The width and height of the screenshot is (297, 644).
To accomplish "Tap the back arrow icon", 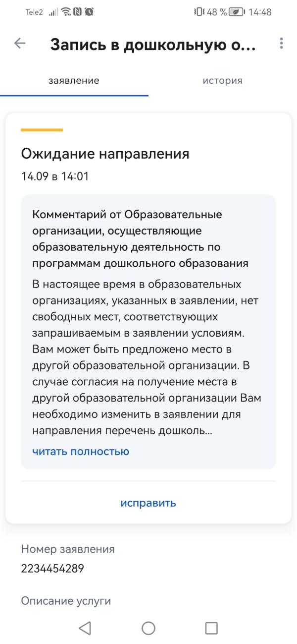I will 20,43.
